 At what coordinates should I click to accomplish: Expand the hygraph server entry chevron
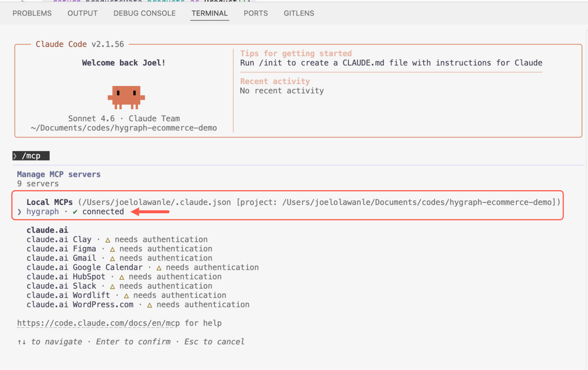point(19,212)
